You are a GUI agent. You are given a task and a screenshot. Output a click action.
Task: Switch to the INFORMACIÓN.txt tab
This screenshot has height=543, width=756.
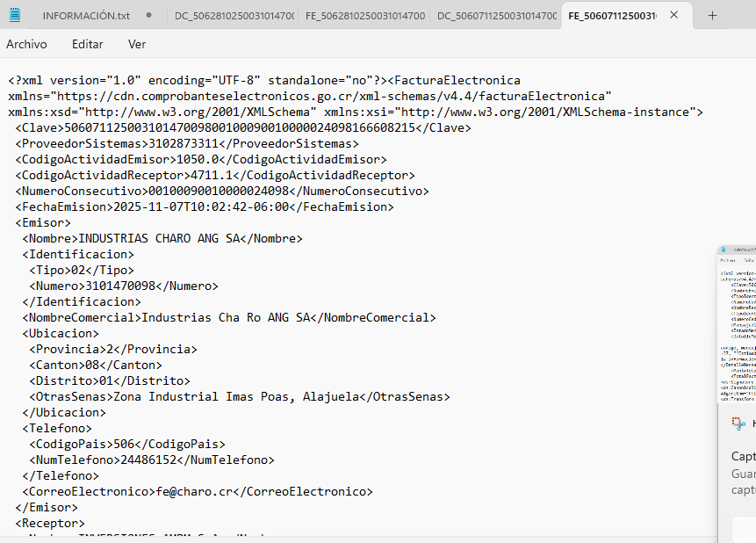(85, 16)
